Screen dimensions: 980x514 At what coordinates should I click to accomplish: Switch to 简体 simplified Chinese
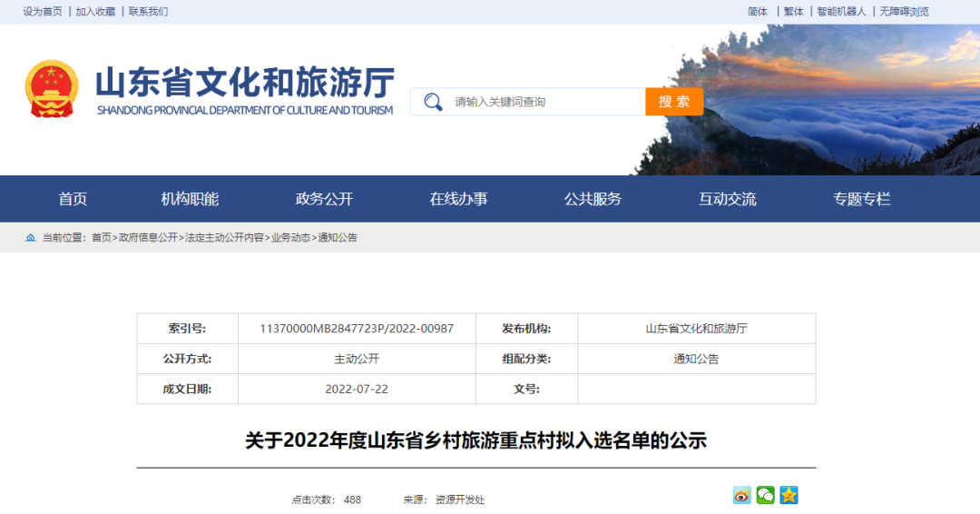pyautogui.click(x=758, y=11)
